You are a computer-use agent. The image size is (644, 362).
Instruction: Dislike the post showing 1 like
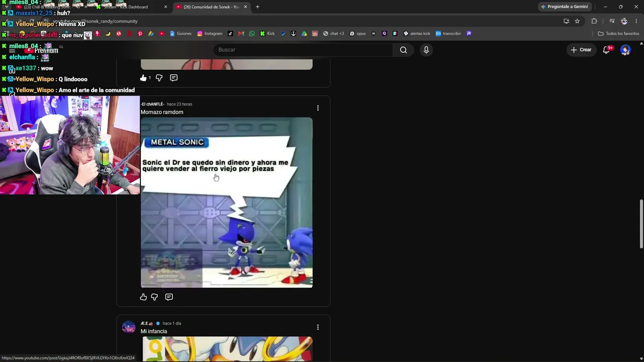click(x=159, y=78)
